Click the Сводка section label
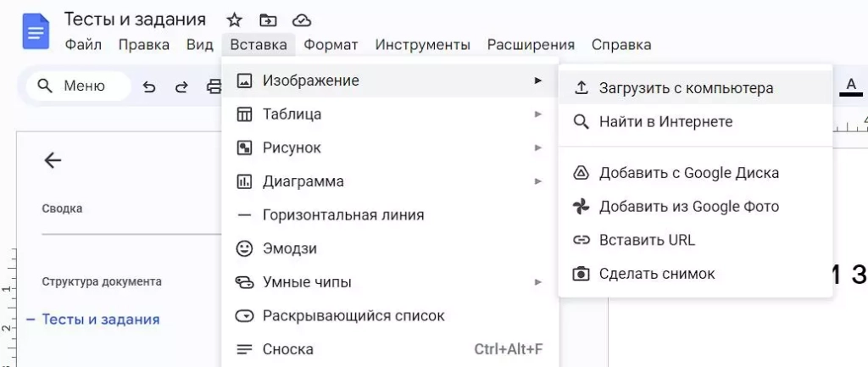 (x=62, y=209)
